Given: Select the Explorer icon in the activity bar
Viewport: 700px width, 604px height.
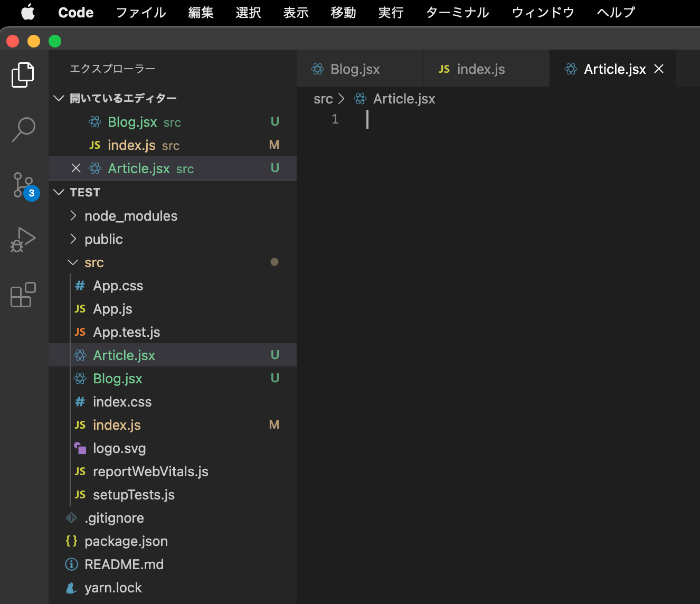Looking at the screenshot, I should tap(23, 74).
